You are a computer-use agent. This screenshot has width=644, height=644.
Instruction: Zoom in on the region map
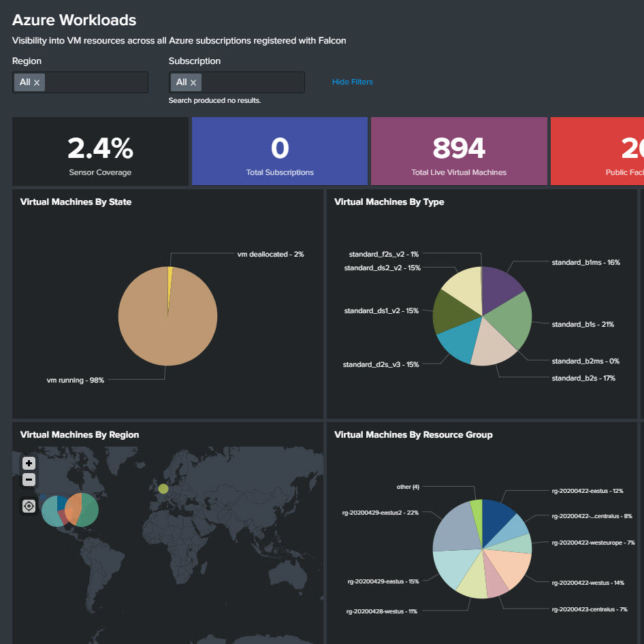[29, 463]
